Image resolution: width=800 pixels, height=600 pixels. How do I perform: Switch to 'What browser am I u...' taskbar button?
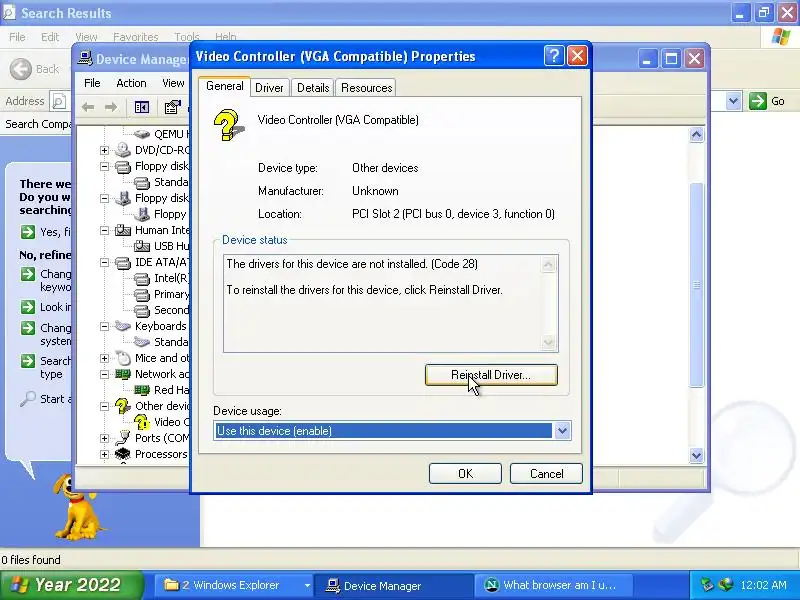click(x=554, y=585)
